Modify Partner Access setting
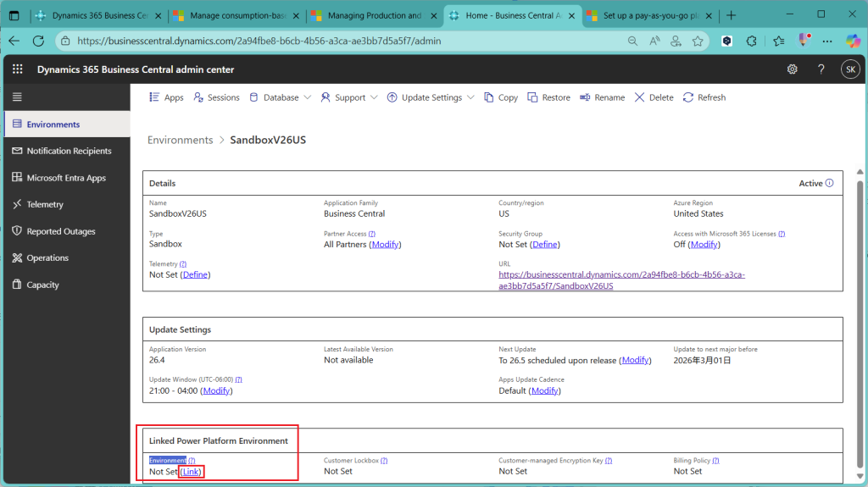The image size is (868, 487). click(386, 244)
